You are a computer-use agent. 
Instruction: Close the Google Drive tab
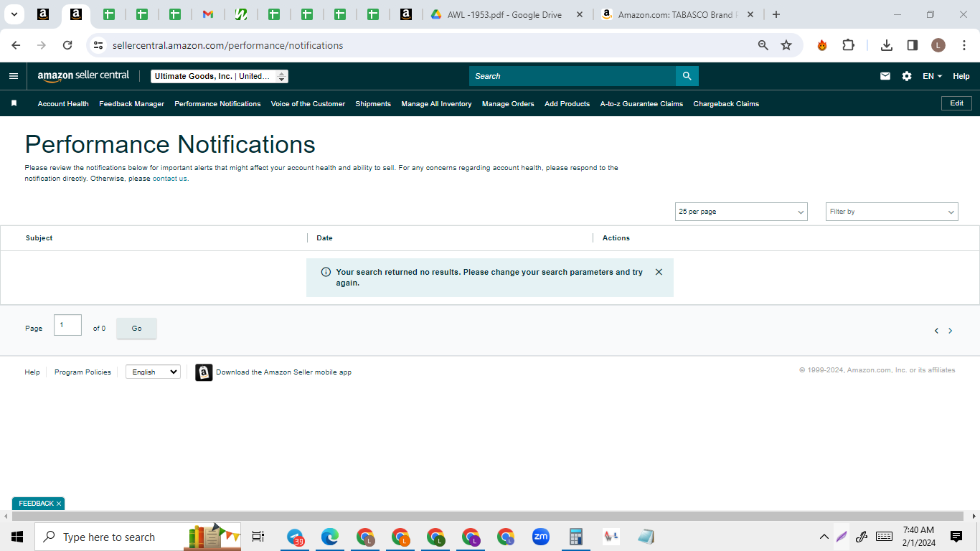tap(580, 14)
